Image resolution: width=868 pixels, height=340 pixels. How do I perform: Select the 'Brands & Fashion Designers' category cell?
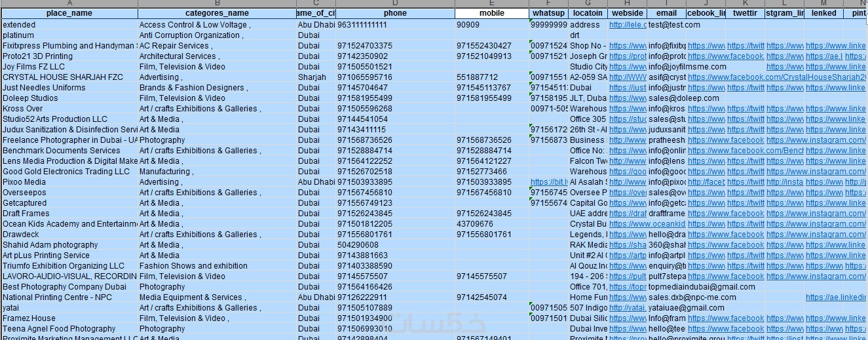click(x=217, y=88)
